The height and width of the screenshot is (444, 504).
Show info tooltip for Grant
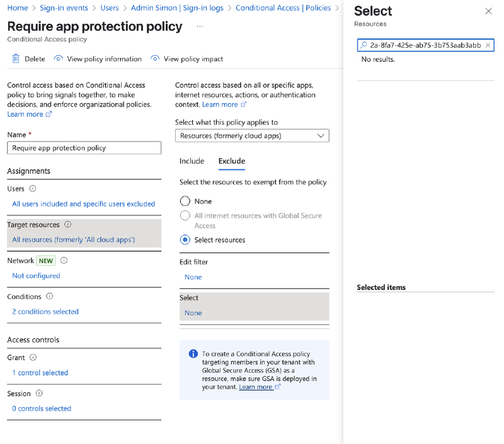[x=33, y=357]
